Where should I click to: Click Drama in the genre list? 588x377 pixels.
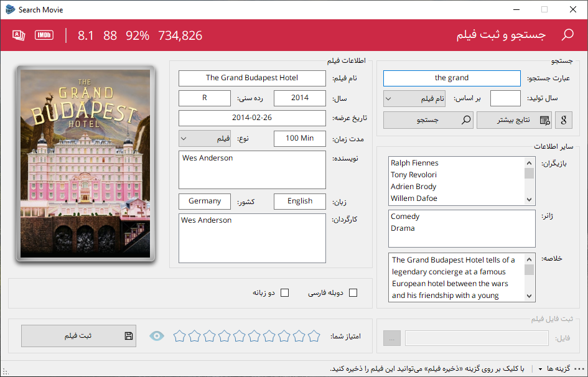tap(403, 228)
